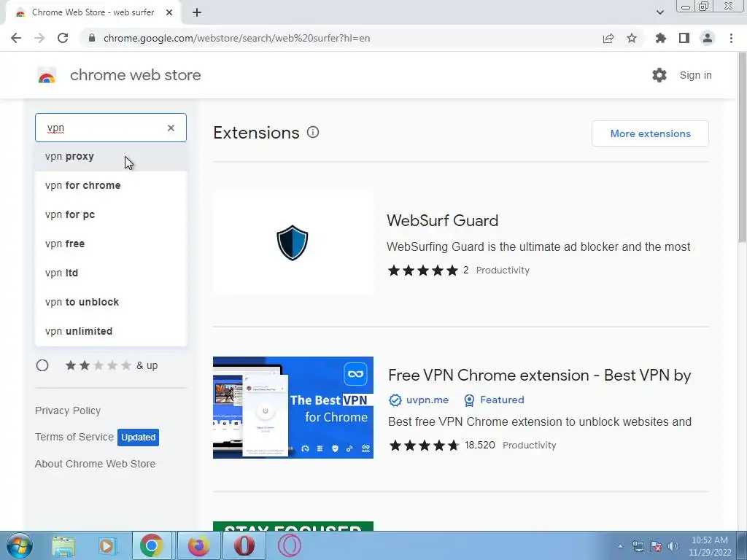Choose the 'vpn for chrome' suggestion
747x560 pixels.
point(111,186)
